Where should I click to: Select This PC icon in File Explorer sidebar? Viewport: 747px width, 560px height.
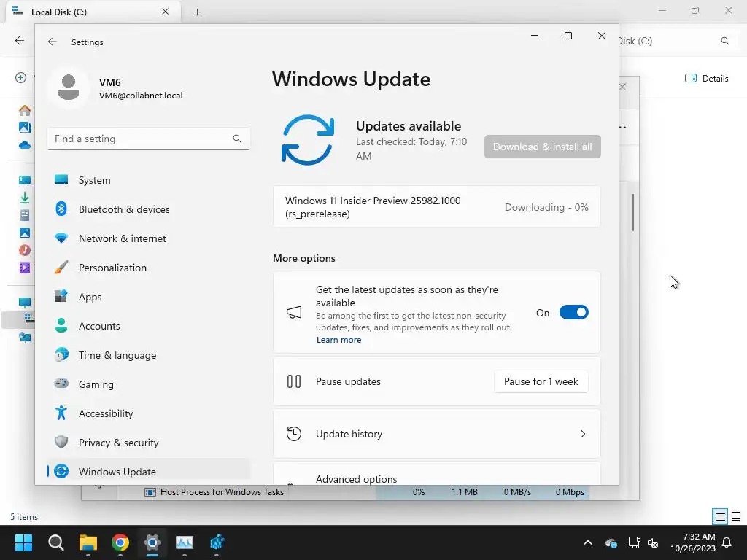point(25,303)
